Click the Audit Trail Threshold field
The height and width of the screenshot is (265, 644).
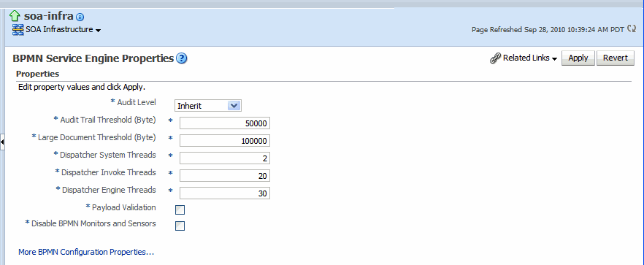pos(225,123)
